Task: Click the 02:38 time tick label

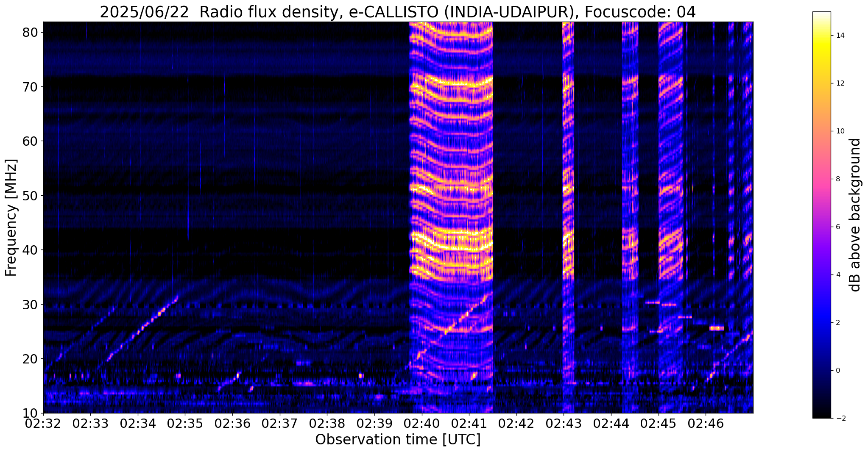Action: 327,423
